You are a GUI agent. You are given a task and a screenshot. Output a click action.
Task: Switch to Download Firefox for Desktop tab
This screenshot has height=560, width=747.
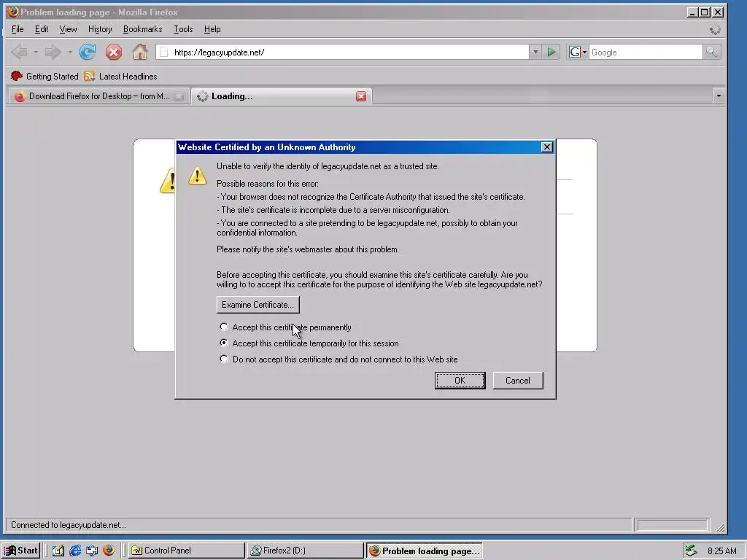click(x=98, y=96)
